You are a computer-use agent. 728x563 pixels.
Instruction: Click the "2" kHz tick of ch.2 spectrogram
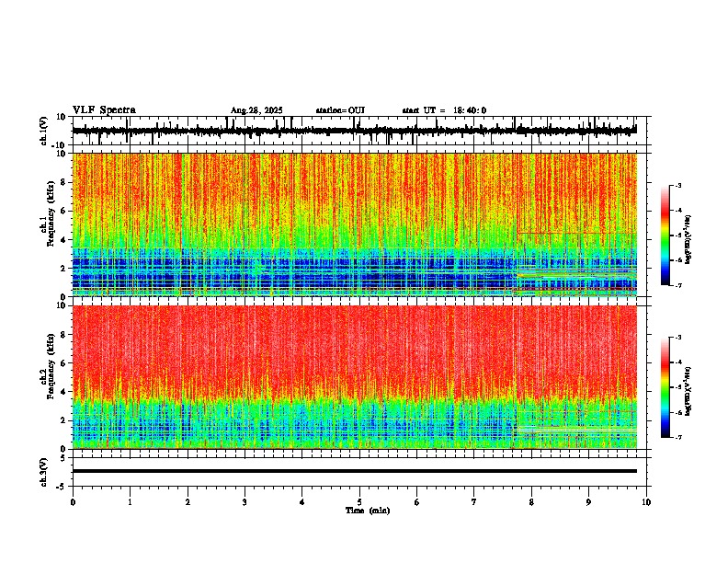point(63,420)
